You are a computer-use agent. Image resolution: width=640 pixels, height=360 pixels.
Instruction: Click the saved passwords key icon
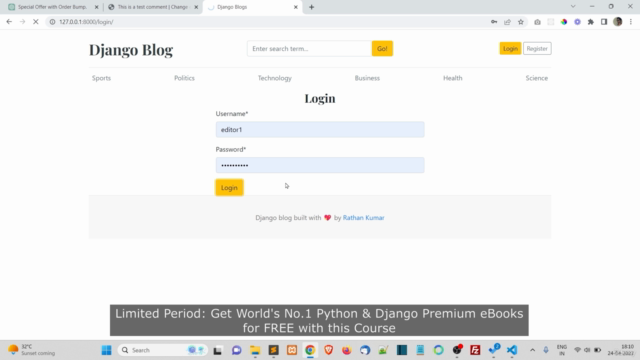coord(494,22)
